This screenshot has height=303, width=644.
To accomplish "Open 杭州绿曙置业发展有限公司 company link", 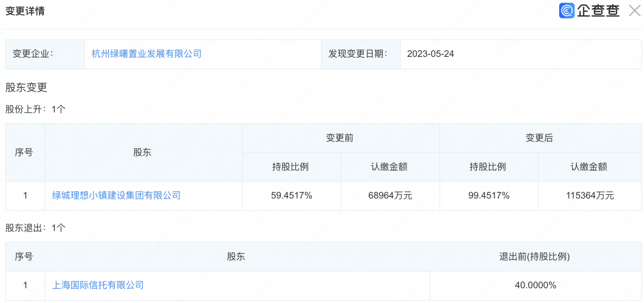I will [x=146, y=54].
